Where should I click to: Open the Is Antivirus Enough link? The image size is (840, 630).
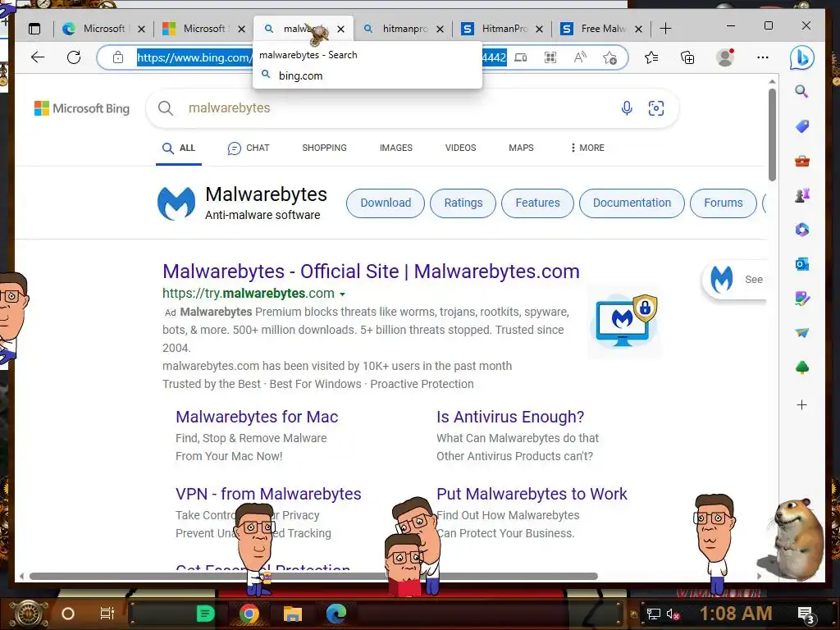[x=510, y=417]
